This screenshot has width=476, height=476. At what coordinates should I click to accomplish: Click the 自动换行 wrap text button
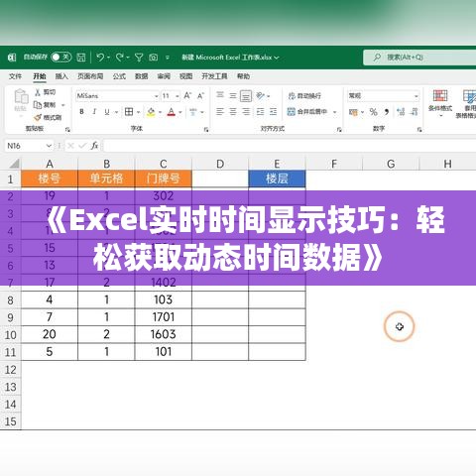tap(304, 96)
